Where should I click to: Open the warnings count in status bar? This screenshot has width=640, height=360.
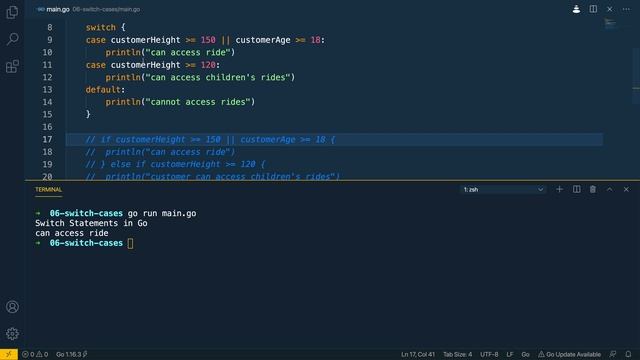click(42, 354)
